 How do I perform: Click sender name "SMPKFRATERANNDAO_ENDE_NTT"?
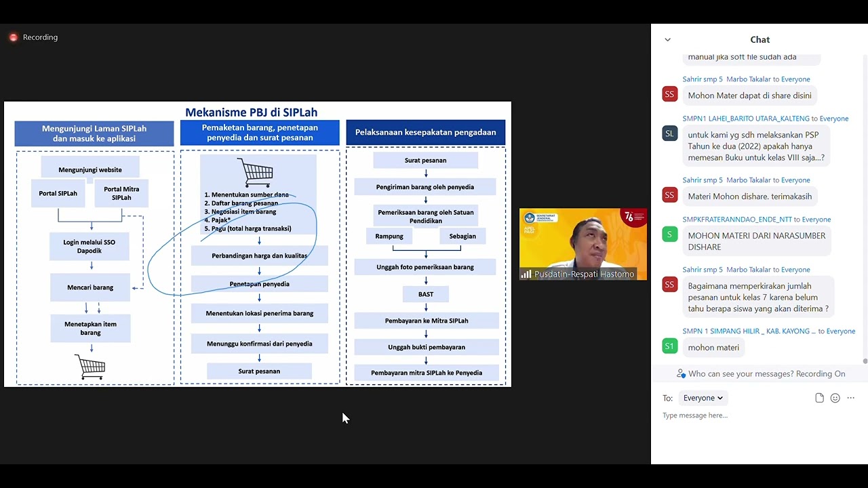[737, 220]
